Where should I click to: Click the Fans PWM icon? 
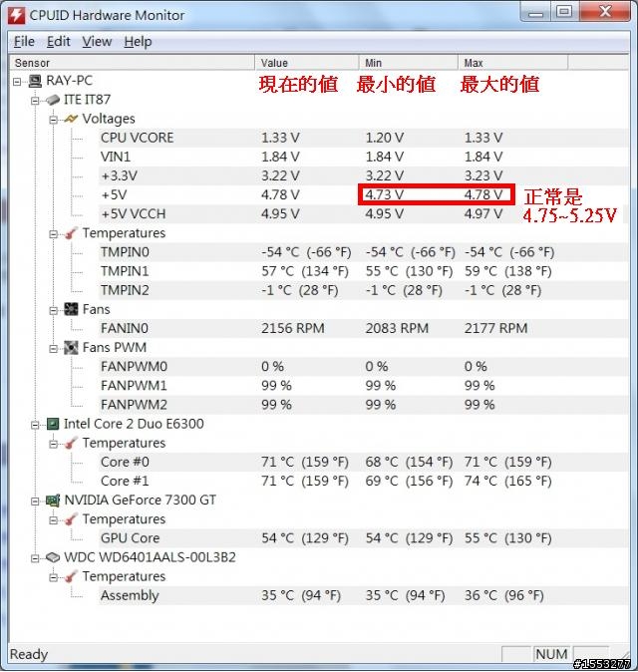(x=71, y=348)
